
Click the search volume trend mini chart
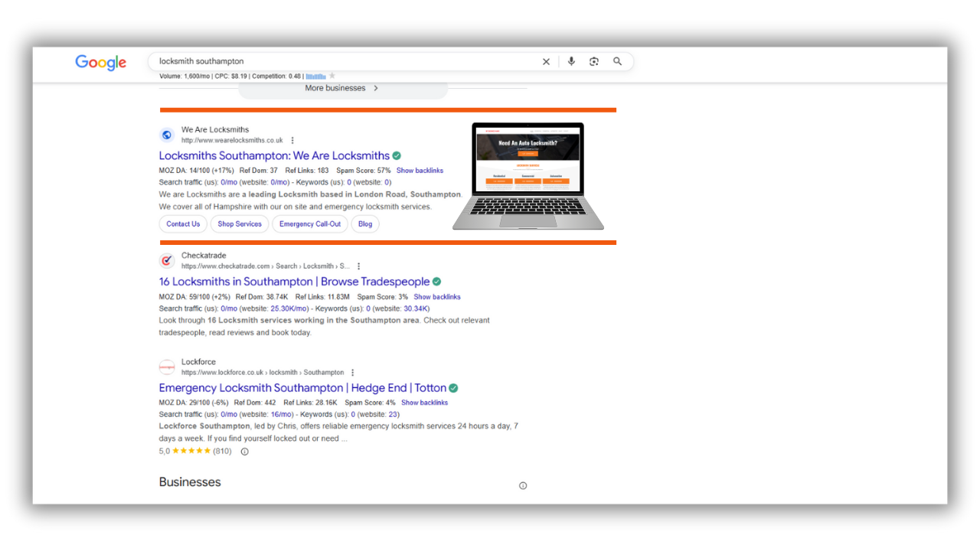click(x=315, y=77)
